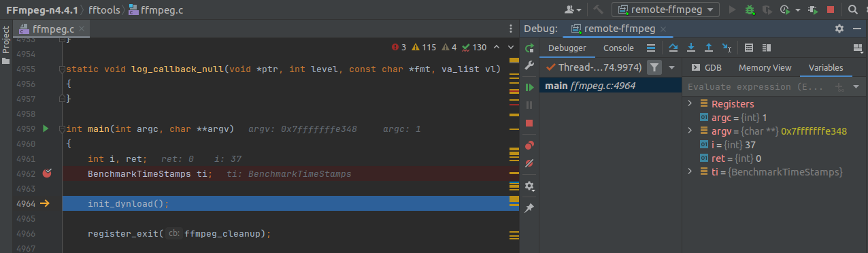The height and width of the screenshot is (253, 868).
Task: Expand the argv variable node
Action: tap(690, 131)
